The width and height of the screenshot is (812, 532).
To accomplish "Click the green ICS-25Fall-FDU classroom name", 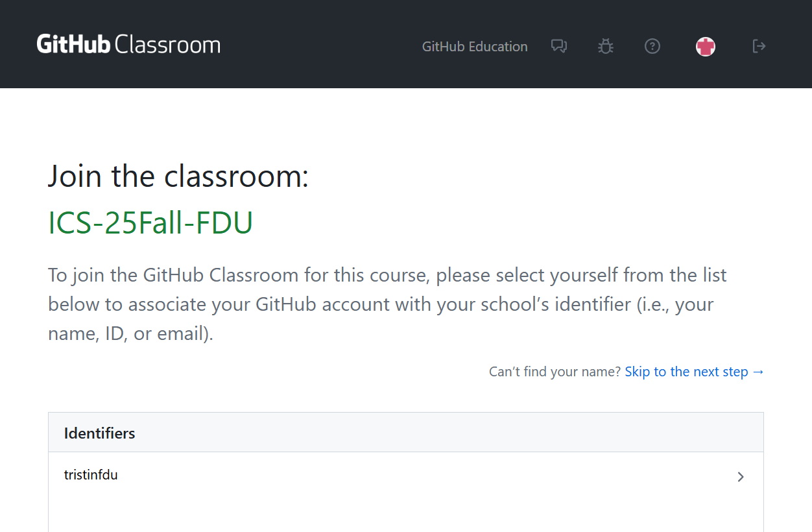I will coord(150,223).
